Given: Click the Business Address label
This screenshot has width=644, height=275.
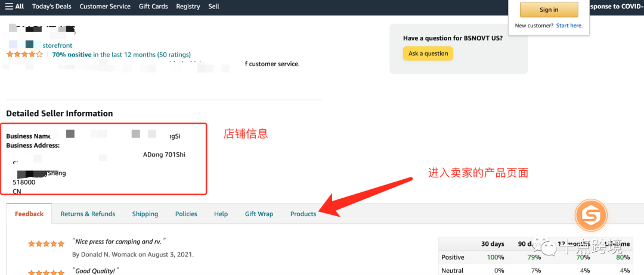Looking at the screenshot, I should tap(33, 145).
